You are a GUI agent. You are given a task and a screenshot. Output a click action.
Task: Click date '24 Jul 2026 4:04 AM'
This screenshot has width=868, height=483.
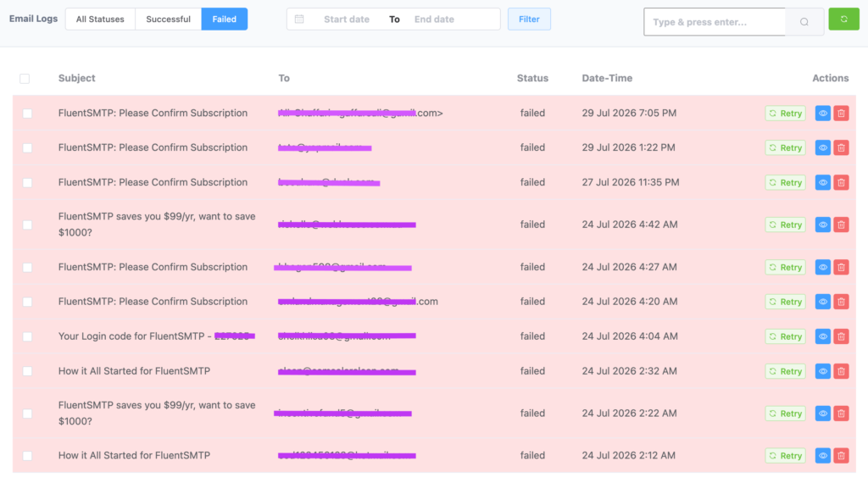tap(630, 336)
